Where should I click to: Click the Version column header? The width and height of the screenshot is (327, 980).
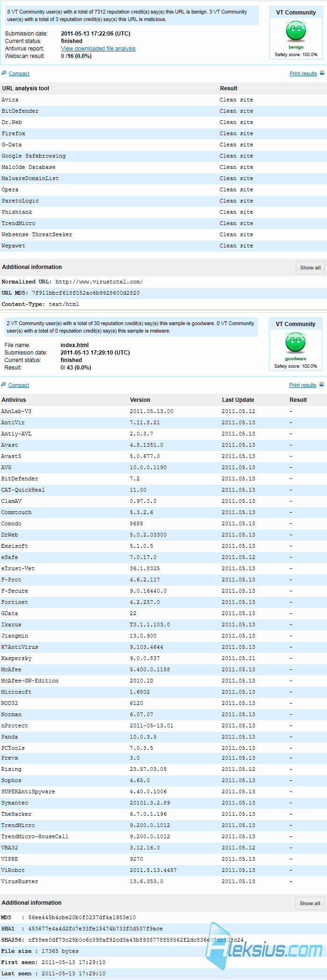(x=140, y=400)
